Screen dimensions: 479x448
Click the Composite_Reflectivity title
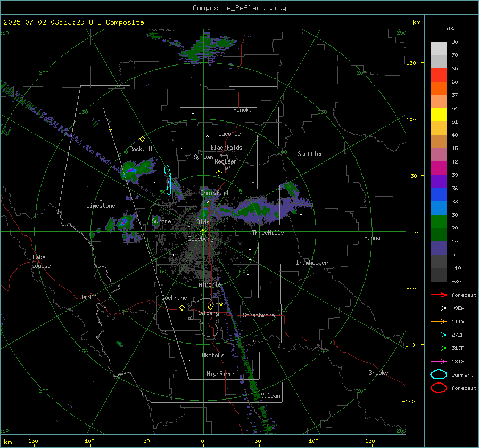[239, 8]
